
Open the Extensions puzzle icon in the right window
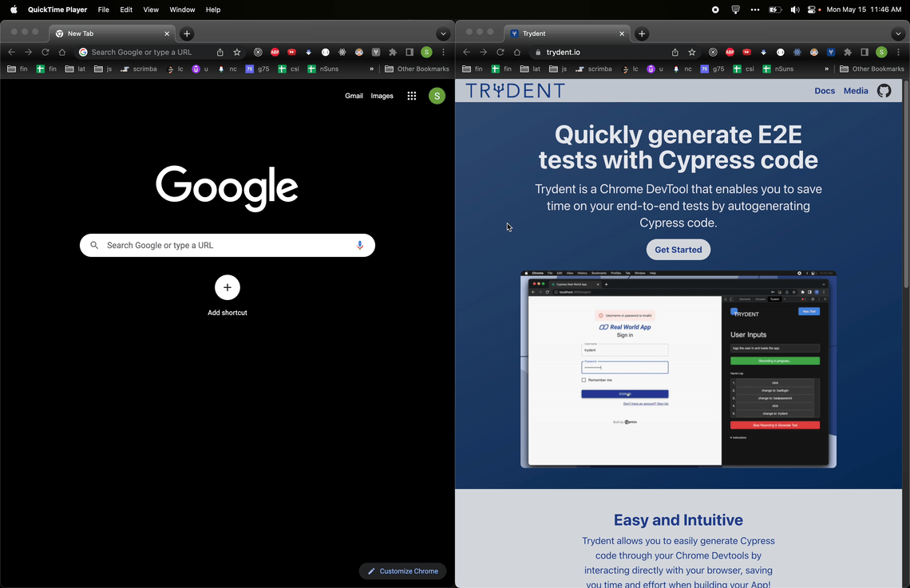click(848, 52)
